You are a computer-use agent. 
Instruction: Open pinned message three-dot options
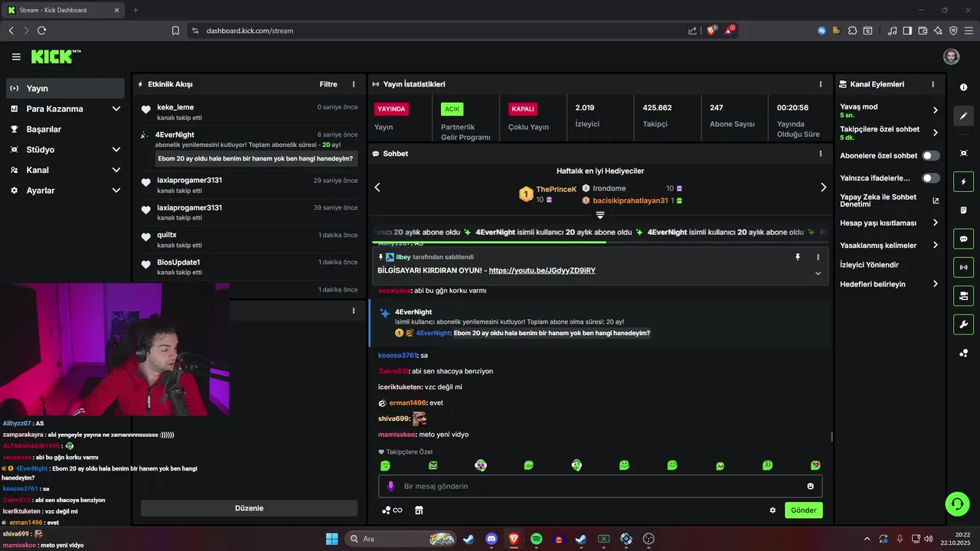coord(818,257)
